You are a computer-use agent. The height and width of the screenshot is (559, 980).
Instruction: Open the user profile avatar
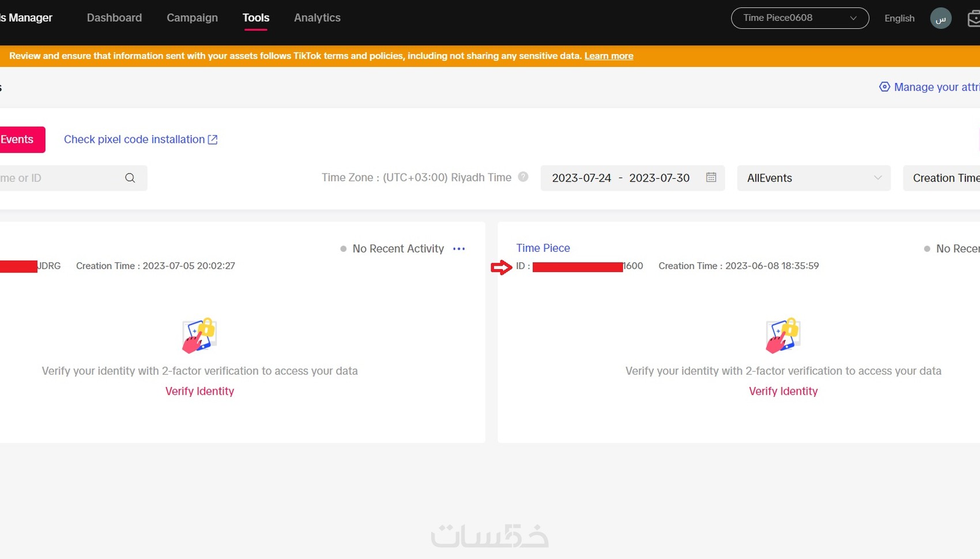click(941, 18)
